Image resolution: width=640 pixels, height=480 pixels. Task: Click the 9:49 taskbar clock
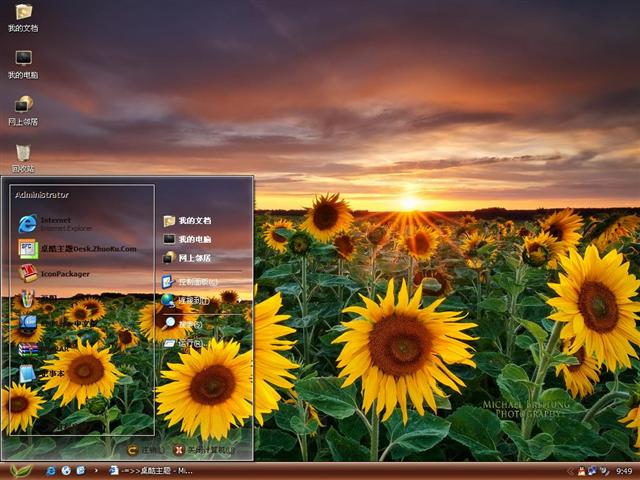(624, 471)
